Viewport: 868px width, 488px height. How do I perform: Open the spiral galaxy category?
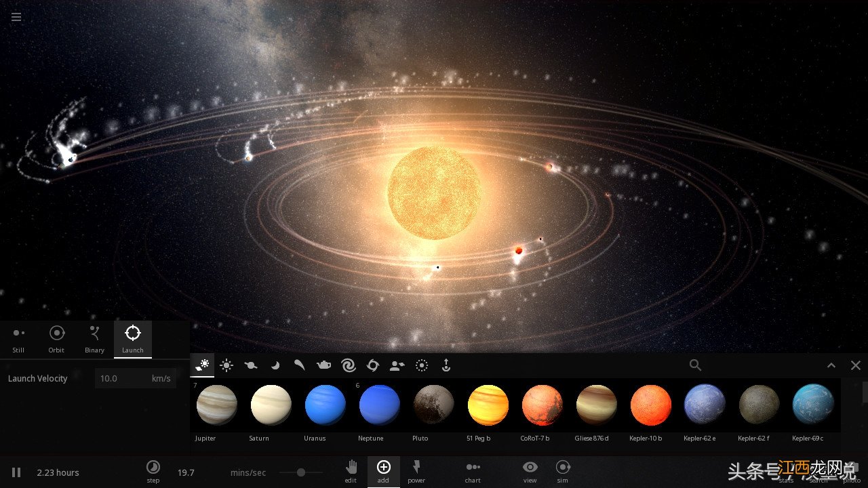(x=349, y=365)
